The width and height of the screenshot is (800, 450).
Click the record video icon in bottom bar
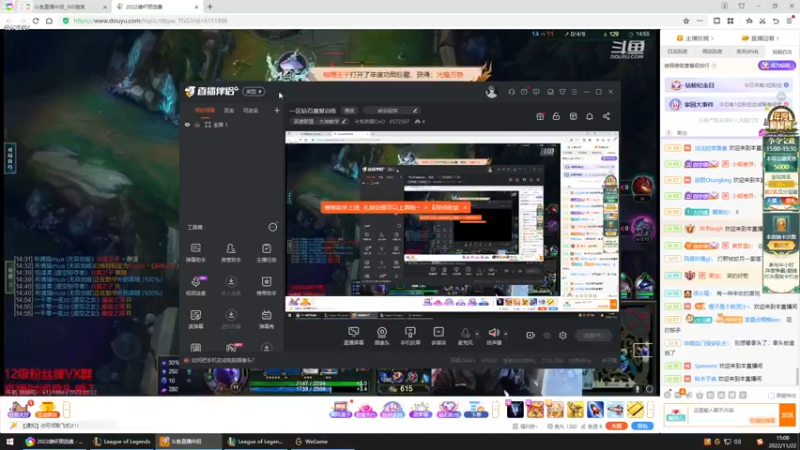coord(531,335)
